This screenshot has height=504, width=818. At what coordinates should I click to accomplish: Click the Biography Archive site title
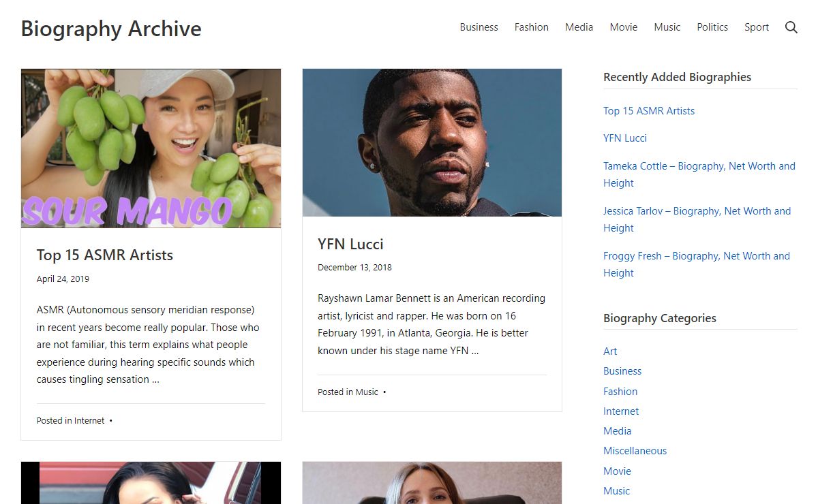tap(111, 29)
